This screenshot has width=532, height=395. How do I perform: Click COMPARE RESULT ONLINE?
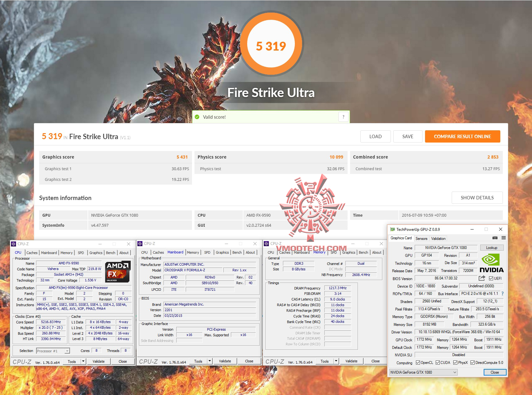click(463, 137)
